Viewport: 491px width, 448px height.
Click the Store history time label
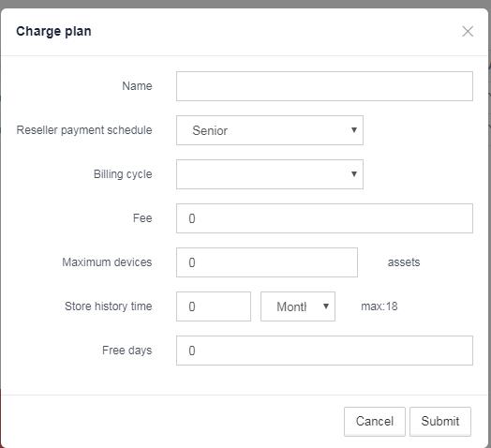pos(109,306)
